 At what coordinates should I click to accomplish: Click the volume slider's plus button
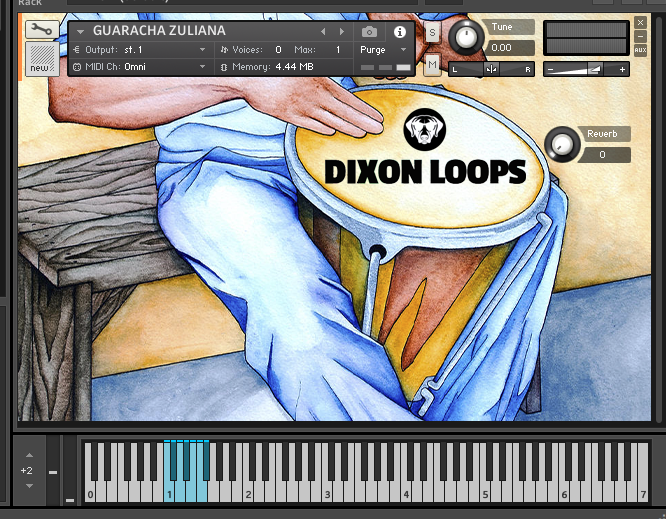tap(622, 69)
